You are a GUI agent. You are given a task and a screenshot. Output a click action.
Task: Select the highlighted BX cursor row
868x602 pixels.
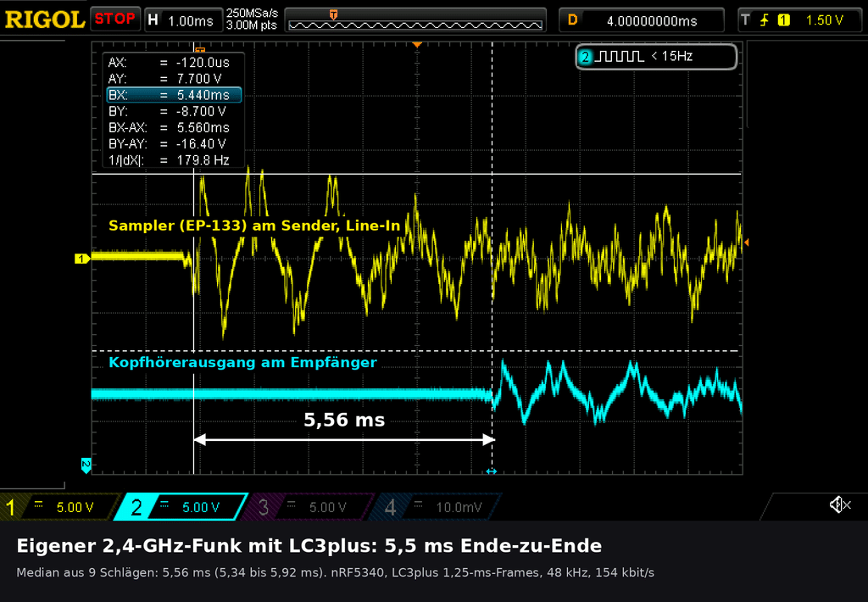[174, 95]
